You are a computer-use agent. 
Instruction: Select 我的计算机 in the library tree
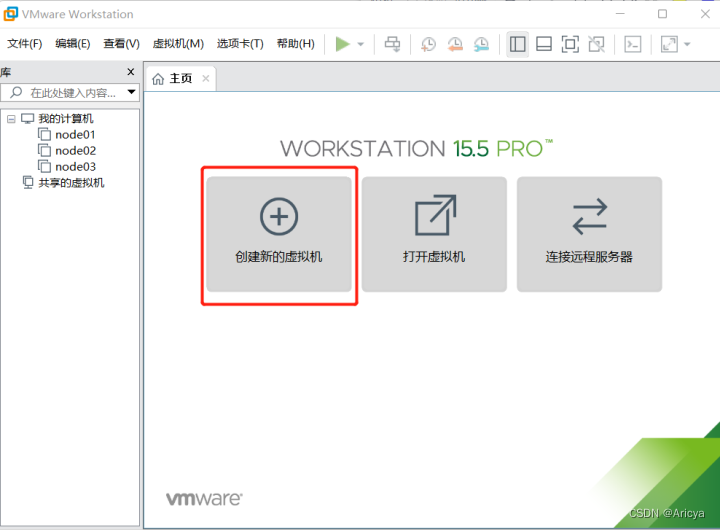point(66,118)
